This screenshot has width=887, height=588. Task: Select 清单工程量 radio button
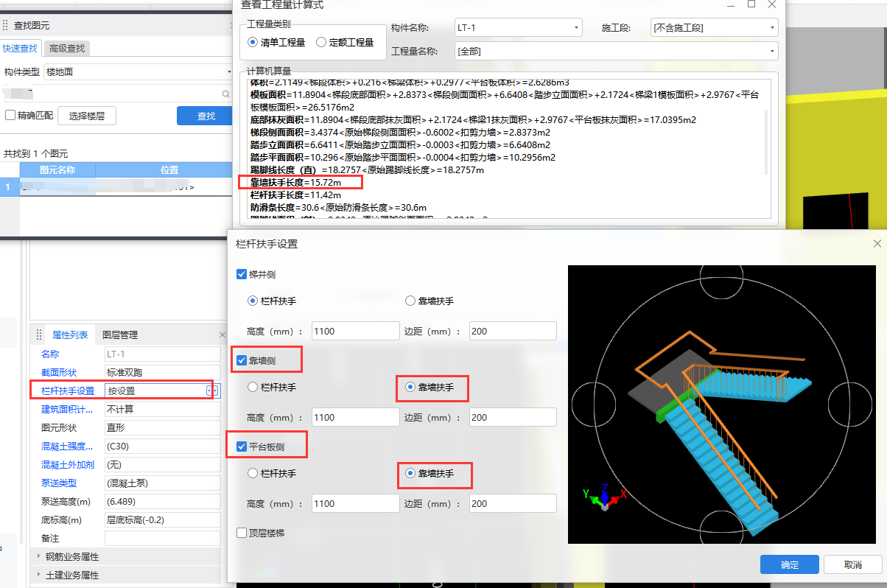point(253,43)
